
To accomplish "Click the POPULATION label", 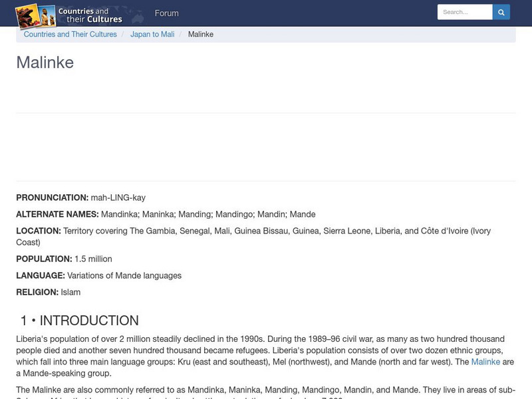I will click(x=44, y=259).
